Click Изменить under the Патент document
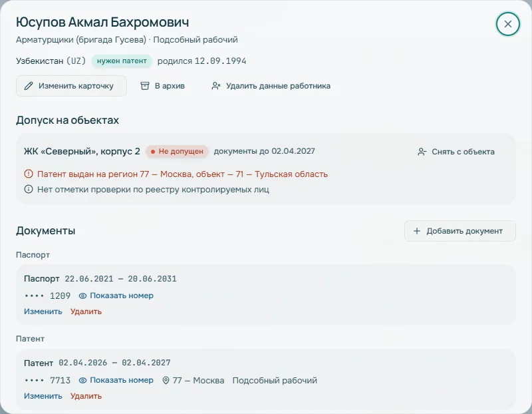The width and height of the screenshot is (532, 414). 43,396
